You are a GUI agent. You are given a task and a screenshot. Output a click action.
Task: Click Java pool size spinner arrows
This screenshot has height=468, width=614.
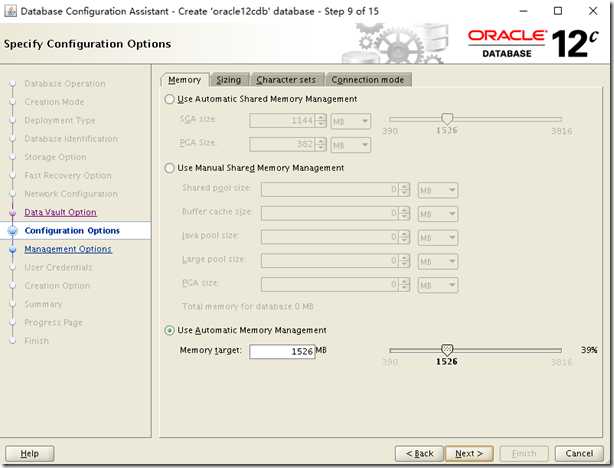tap(404, 237)
